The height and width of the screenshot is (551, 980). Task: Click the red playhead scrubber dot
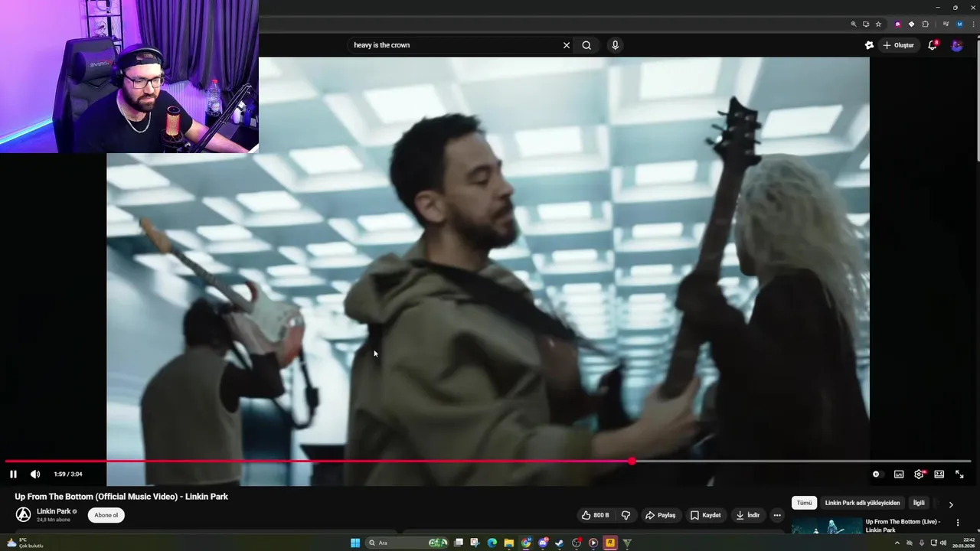pyautogui.click(x=632, y=461)
